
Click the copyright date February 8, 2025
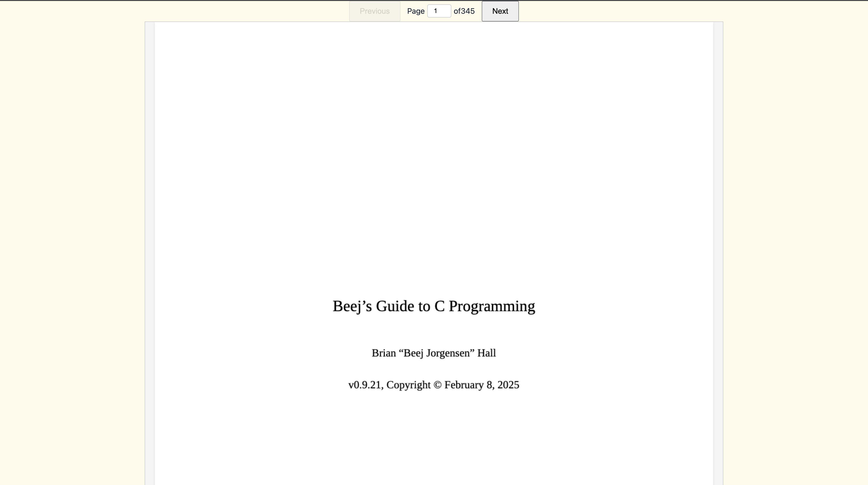(x=482, y=385)
